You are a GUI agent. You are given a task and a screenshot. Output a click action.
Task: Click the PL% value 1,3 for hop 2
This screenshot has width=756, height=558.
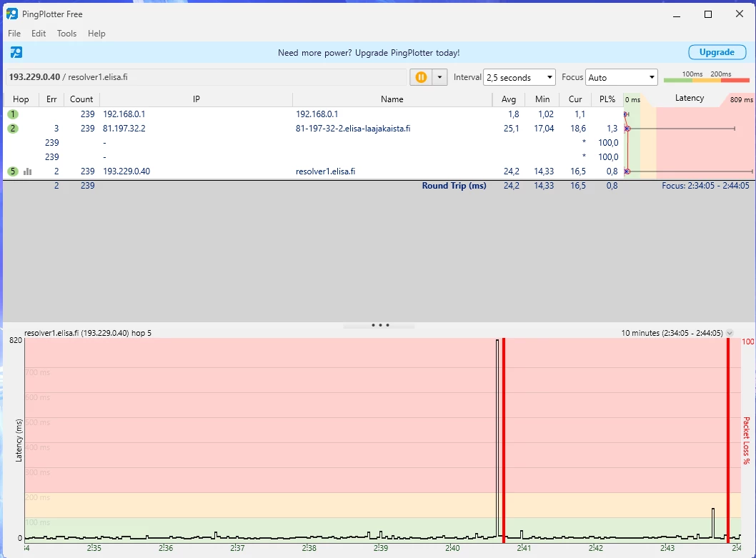(612, 129)
